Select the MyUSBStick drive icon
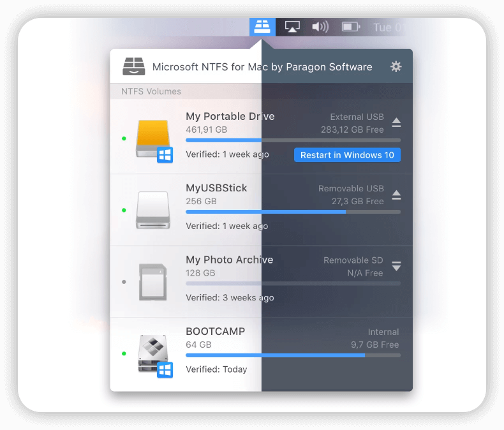This screenshot has height=430, width=504. click(153, 210)
